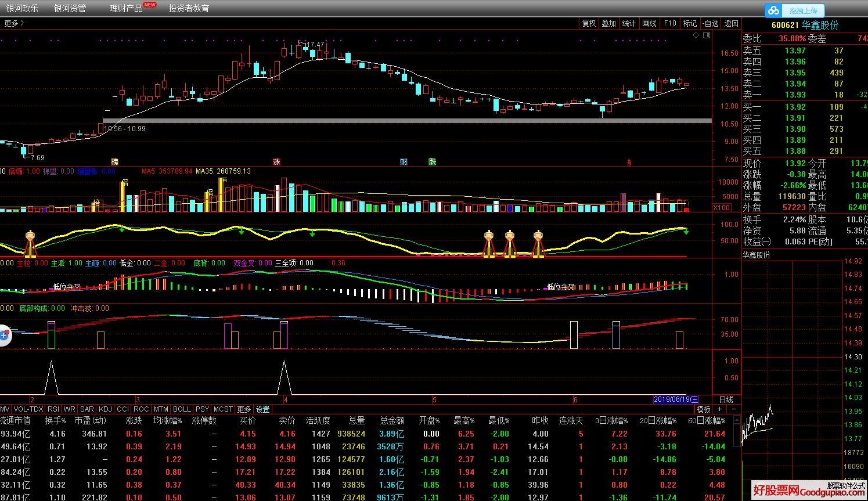The width and height of the screenshot is (868, 501).
Task: Click the 财 marker below the chart
Action: point(404,162)
